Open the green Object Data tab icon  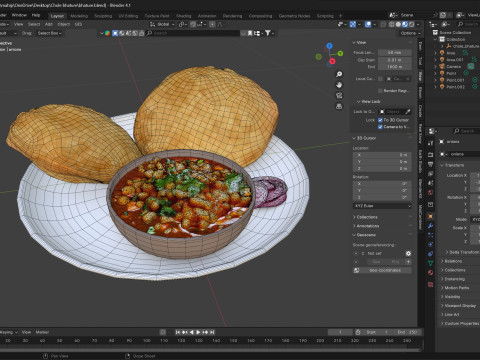coord(431,263)
